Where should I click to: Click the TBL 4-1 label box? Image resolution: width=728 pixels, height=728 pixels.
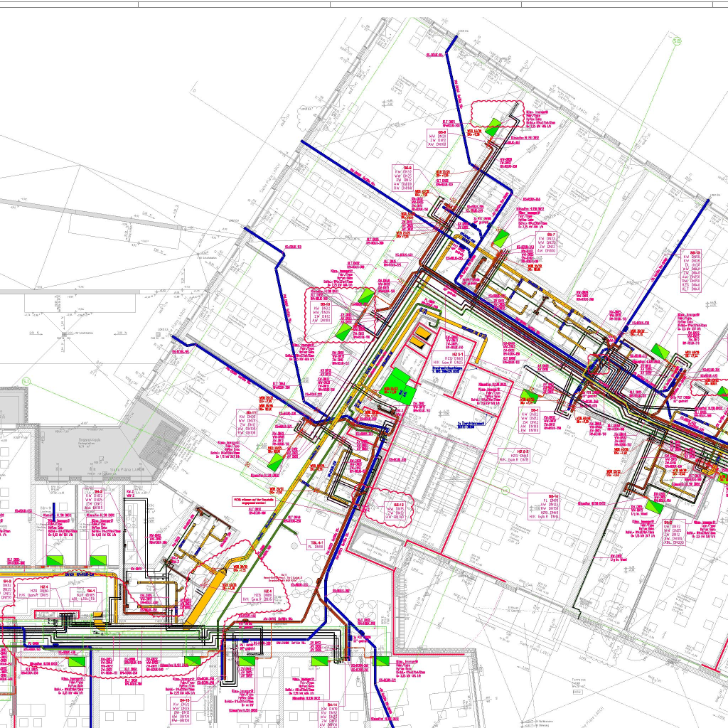coord(316,545)
